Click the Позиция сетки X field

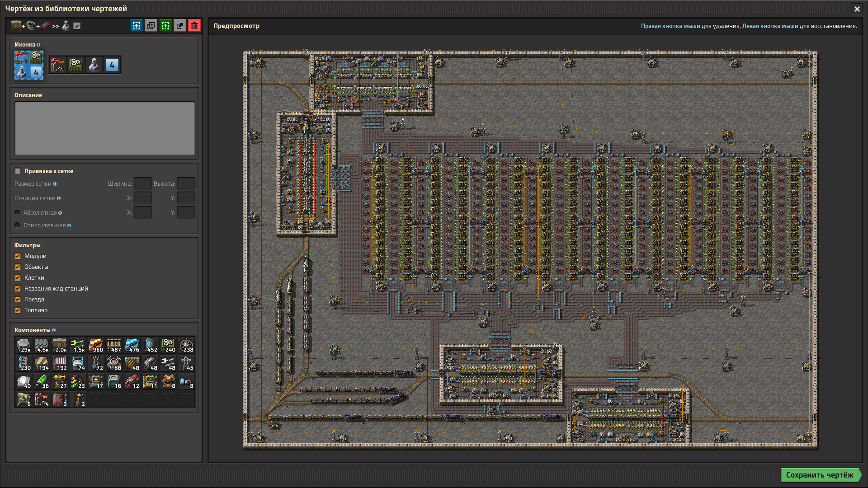pyautogui.click(x=143, y=198)
